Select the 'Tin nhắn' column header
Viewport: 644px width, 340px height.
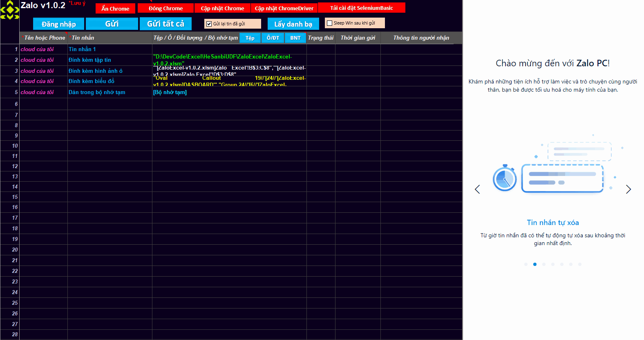click(x=110, y=38)
